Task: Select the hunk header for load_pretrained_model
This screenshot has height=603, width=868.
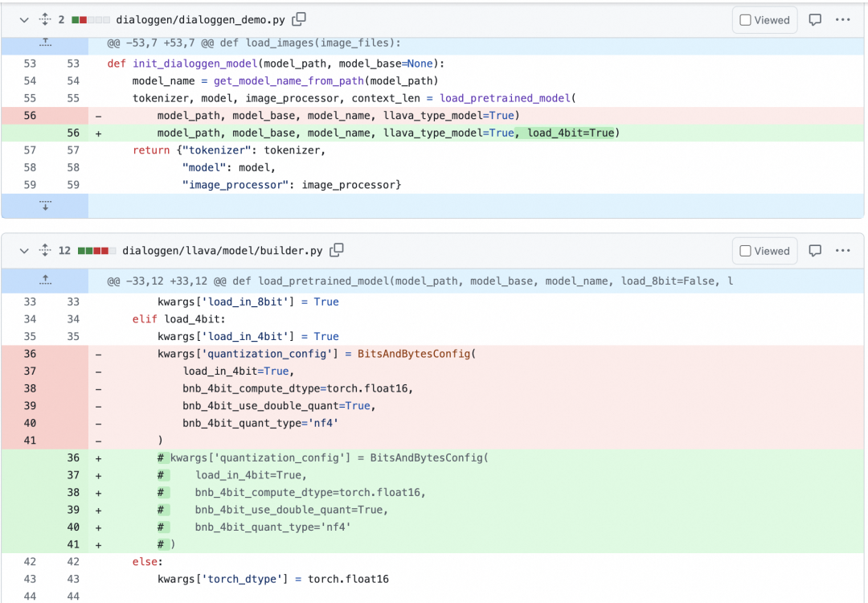Action: pos(420,281)
